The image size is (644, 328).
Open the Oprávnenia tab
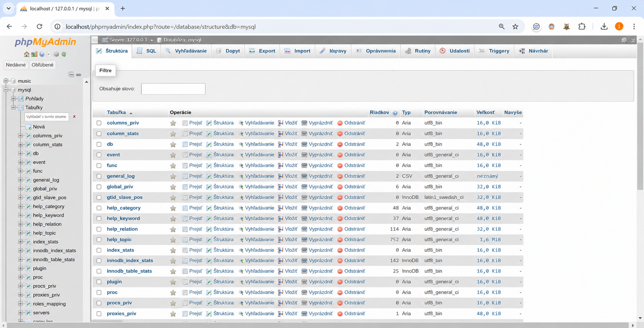376,51
